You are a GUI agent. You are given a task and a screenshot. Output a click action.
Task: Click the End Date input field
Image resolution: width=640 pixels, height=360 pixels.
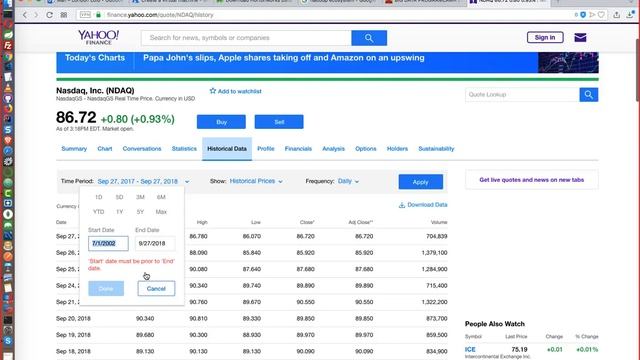(155, 243)
